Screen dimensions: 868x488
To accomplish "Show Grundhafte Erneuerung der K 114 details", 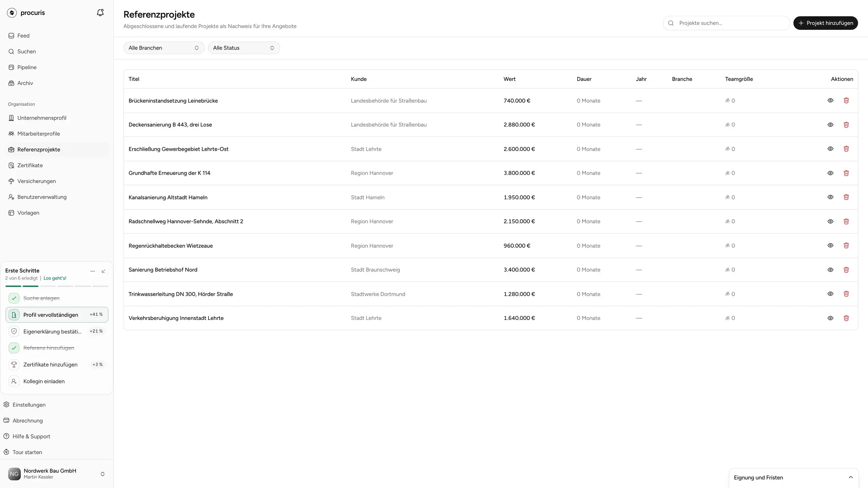I will click(830, 173).
